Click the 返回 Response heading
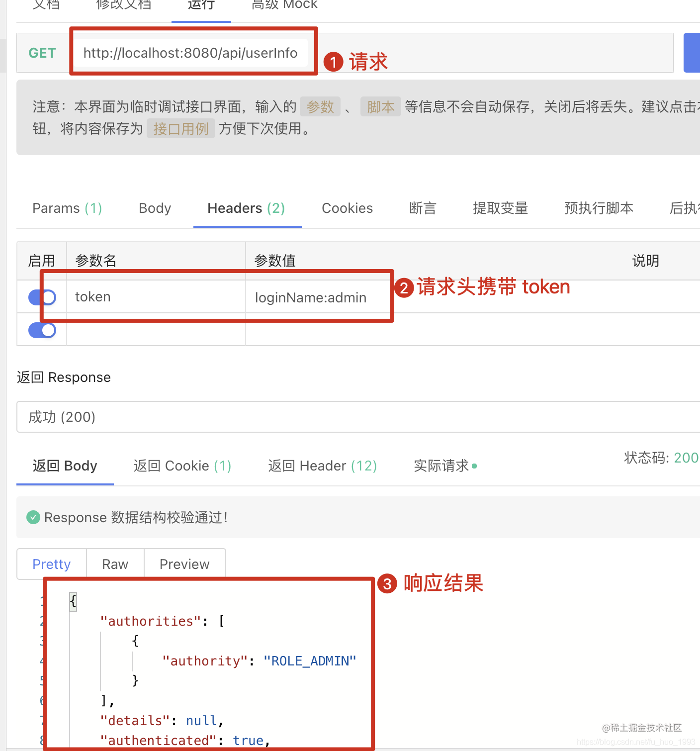Screen dimensions: 700x751 pos(64,377)
